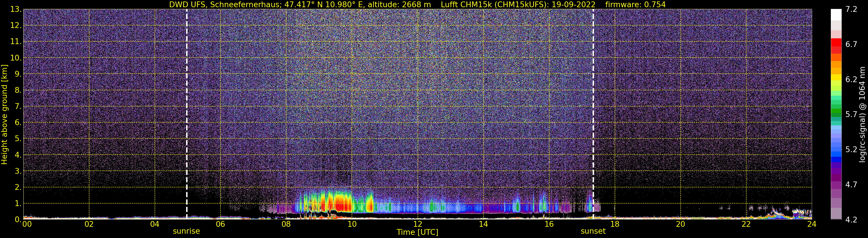Click the y-axis tick label '5.'
This screenshot has width=868, height=238.
pyautogui.click(x=18, y=139)
